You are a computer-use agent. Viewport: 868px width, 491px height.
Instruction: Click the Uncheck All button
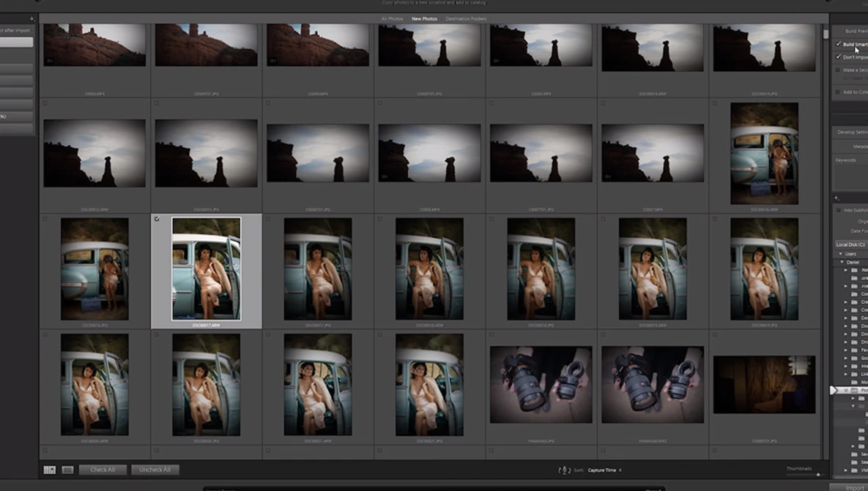tap(155, 470)
